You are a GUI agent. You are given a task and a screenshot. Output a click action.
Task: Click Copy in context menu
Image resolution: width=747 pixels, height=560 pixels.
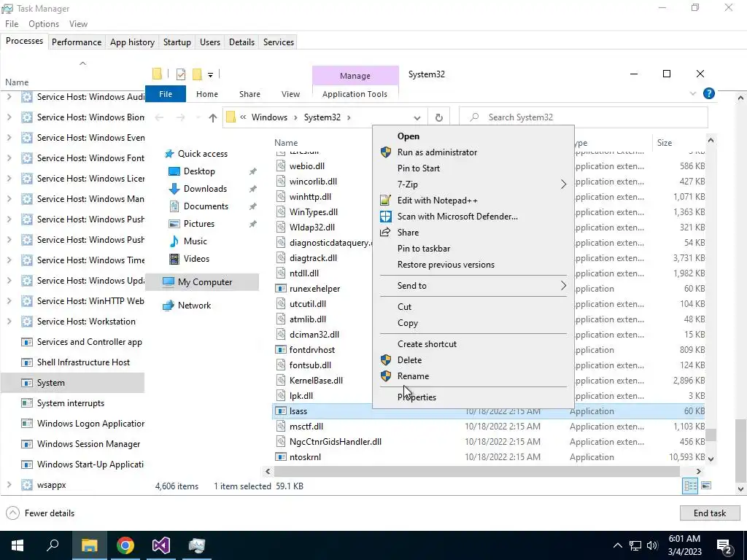407,323
